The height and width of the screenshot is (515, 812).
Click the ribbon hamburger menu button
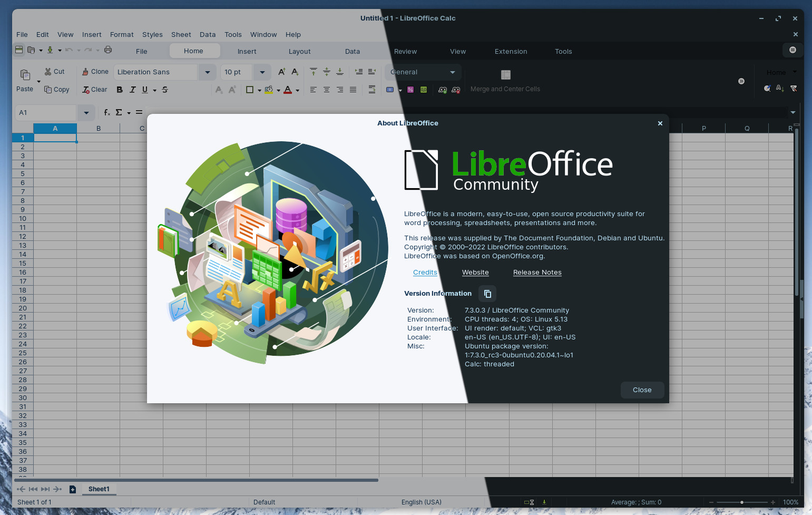[793, 50]
